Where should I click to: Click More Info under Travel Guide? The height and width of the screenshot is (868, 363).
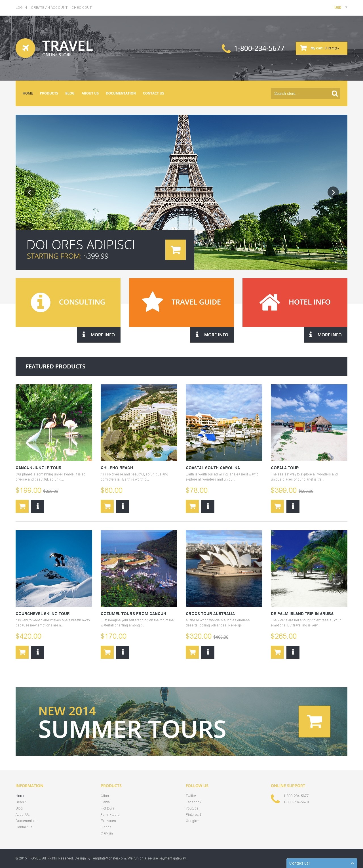pos(212,335)
